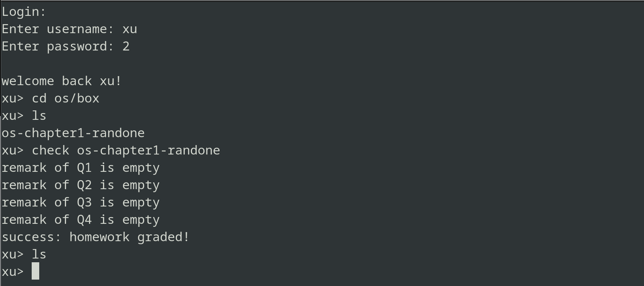
Task: Click the last 'xu>' prompt
Action: coord(13,272)
